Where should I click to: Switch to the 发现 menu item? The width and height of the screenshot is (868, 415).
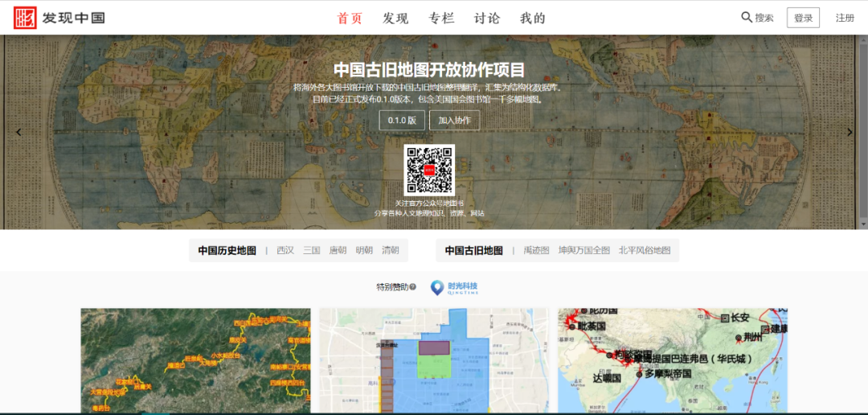395,18
